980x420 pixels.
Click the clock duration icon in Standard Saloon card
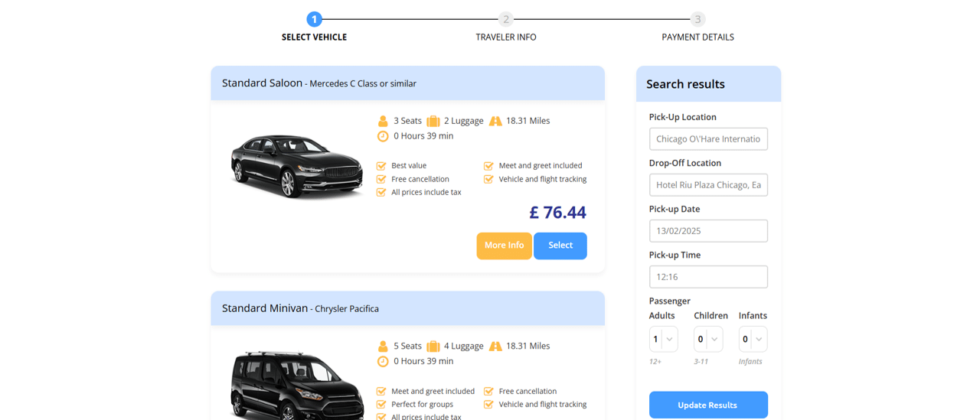[x=383, y=136]
